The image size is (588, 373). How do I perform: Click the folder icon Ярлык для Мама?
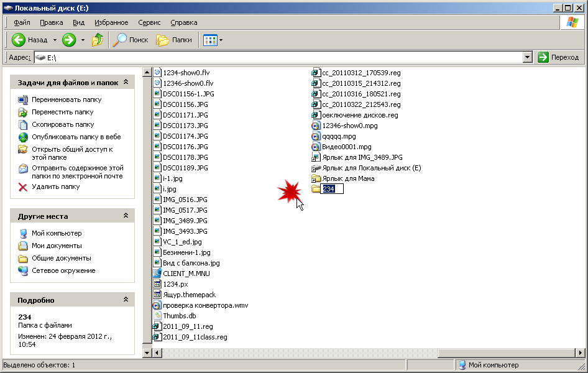(x=316, y=178)
